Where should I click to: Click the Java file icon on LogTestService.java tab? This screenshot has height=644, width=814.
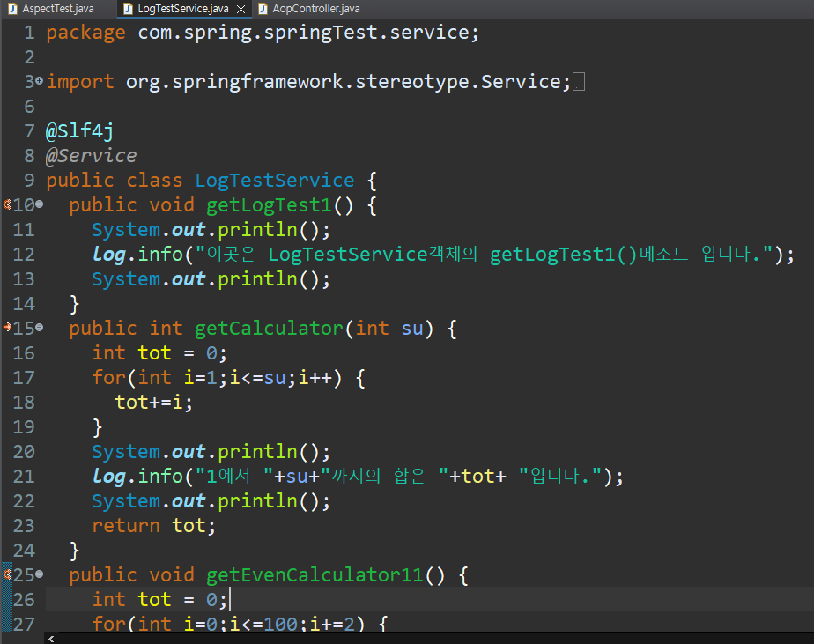click(x=128, y=9)
